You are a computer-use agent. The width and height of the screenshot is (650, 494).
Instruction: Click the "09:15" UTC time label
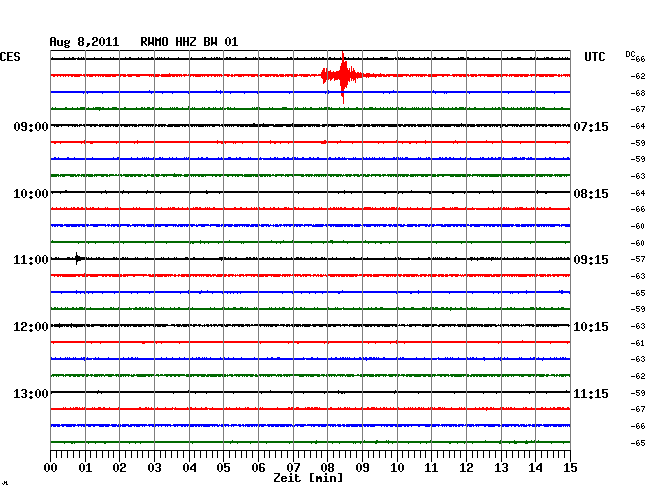[x=591, y=260]
